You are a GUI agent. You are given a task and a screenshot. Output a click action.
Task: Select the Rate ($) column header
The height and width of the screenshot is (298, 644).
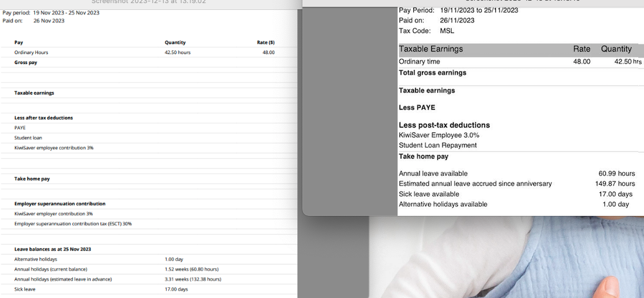(x=266, y=42)
